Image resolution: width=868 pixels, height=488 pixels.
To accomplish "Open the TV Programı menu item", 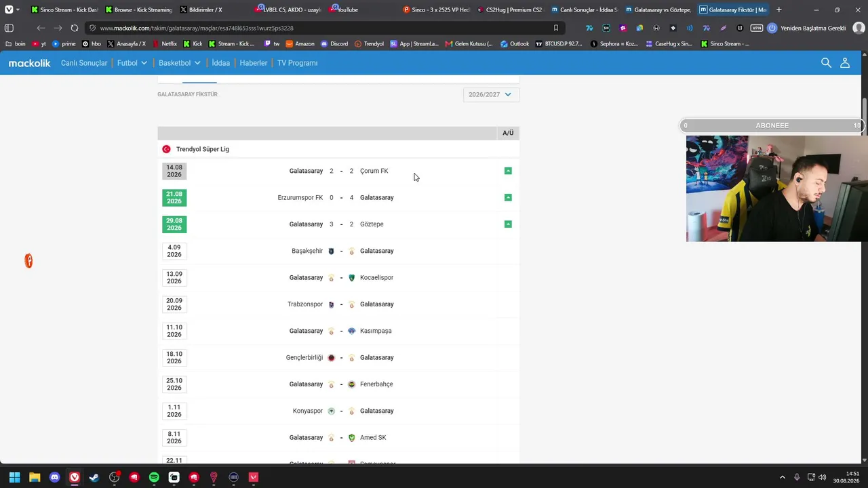I will [297, 63].
